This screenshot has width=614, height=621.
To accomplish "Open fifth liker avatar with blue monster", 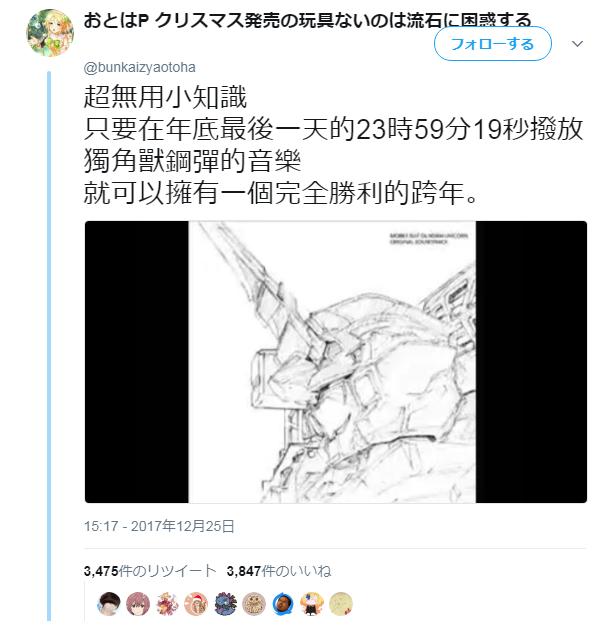I will pyautogui.click(x=225, y=604).
